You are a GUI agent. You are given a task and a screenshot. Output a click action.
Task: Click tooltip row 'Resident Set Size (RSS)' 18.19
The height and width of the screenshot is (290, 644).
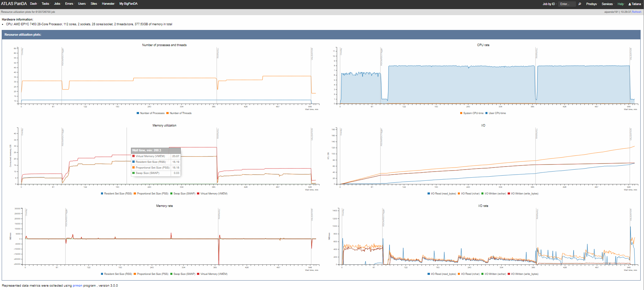pos(156,162)
